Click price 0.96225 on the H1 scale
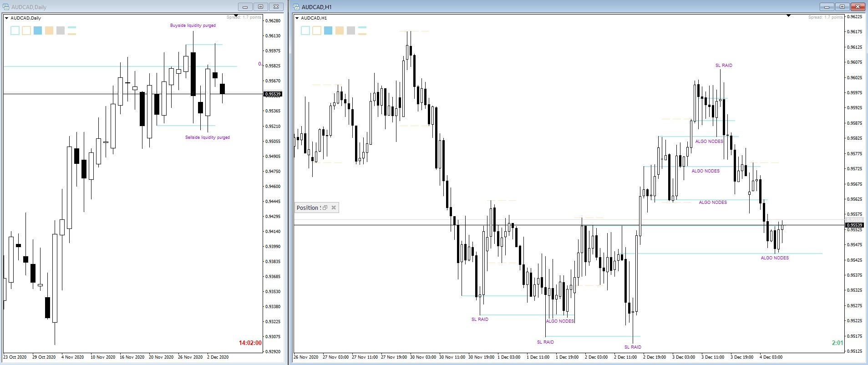 point(854,17)
